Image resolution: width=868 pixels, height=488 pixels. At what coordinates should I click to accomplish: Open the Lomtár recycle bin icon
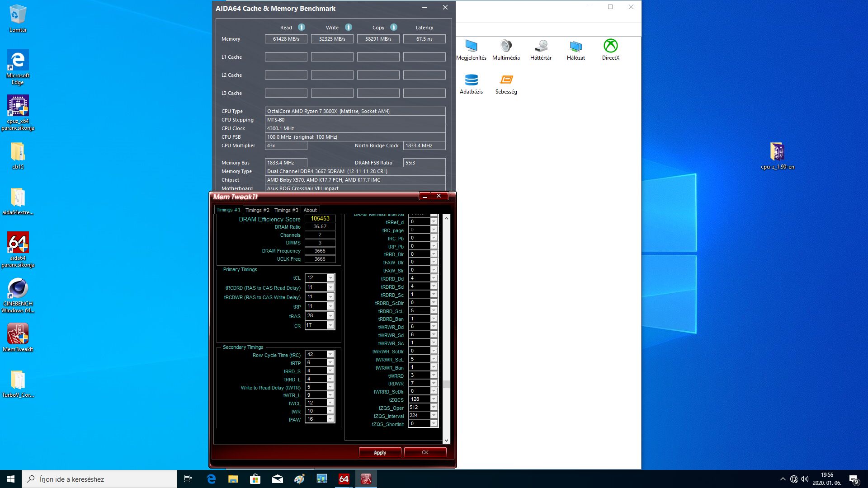[18, 19]
